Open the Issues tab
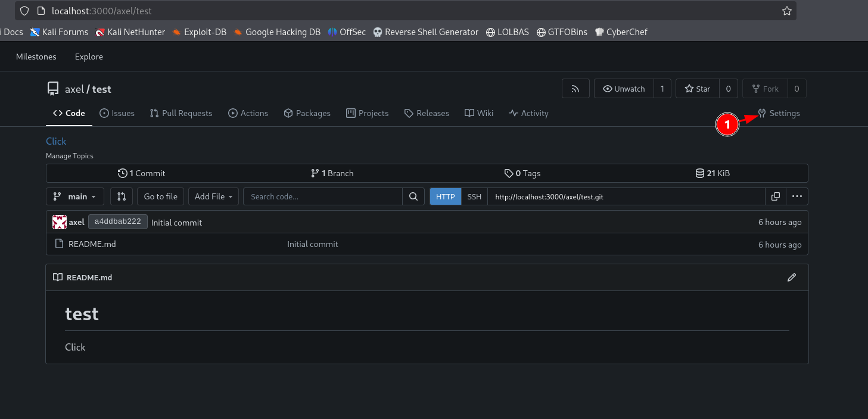The height and width of the screenshot is (419, 868). (117, 113)
